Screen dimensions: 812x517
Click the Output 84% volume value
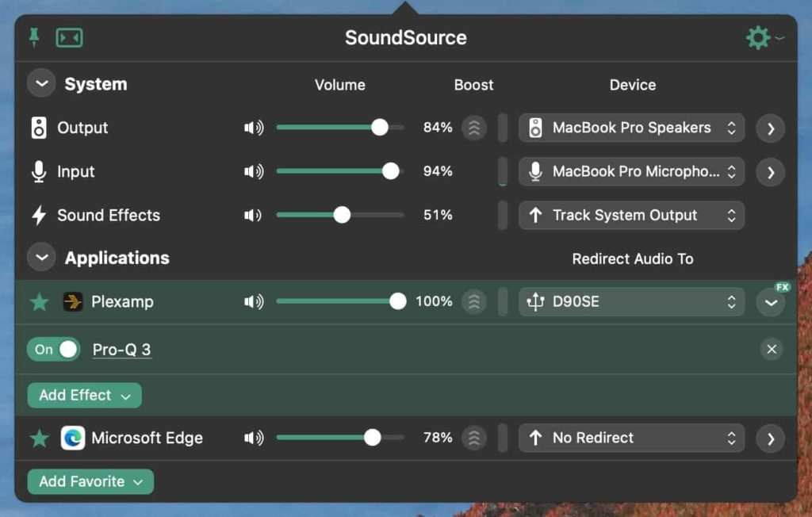[438, 128]
